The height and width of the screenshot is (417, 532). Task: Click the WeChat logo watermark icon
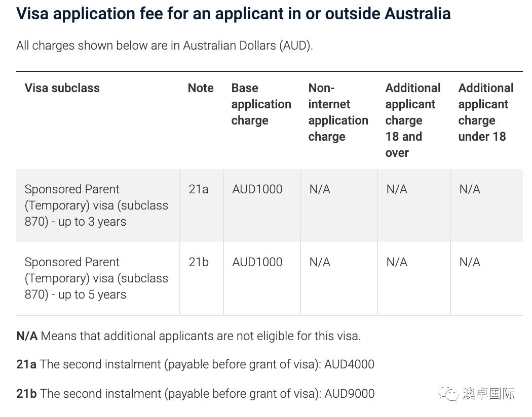point(448,393)
